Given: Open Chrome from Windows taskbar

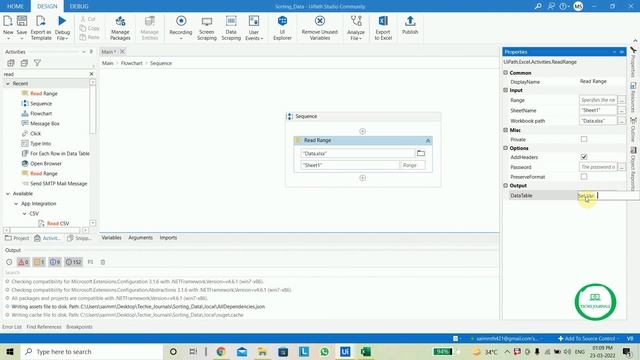Looking at the screenshot, I should point(221,351).
